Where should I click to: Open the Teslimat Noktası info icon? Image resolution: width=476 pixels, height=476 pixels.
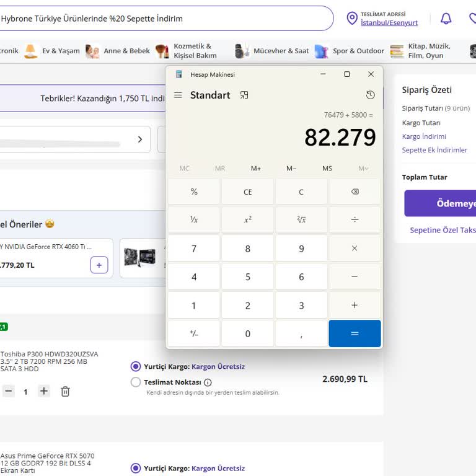pyautogui.click(x=208, y=382)
